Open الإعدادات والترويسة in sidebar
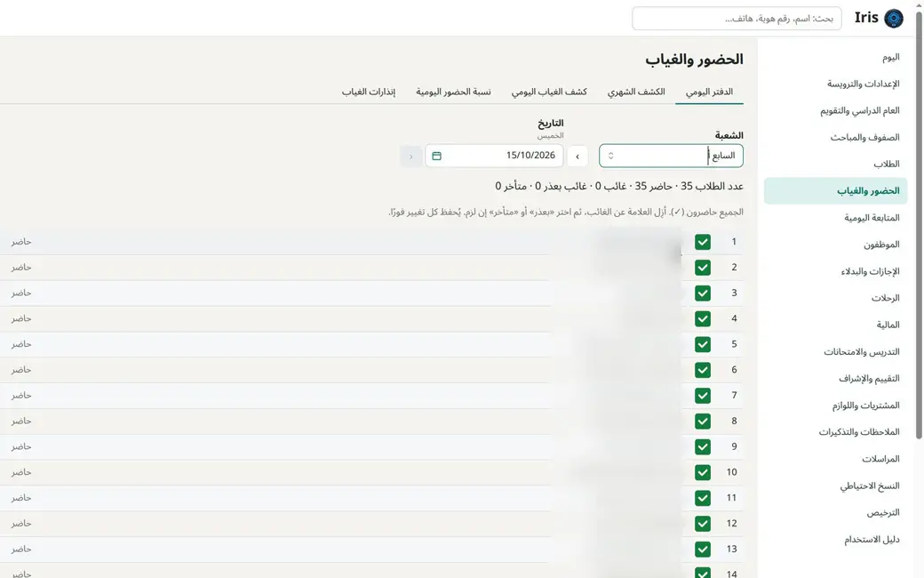 [836, 84]
